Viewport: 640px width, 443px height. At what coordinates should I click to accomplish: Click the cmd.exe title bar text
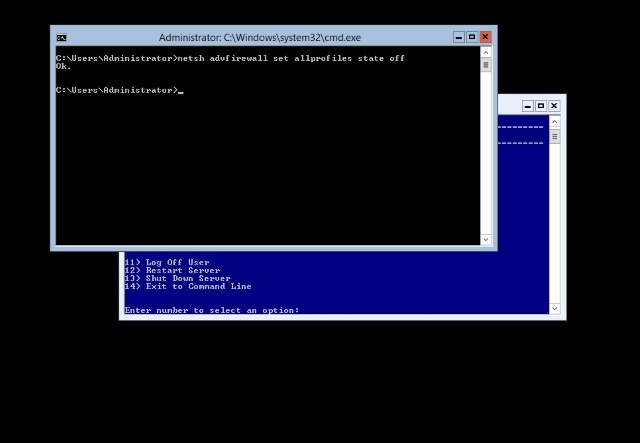pos(260,38)
